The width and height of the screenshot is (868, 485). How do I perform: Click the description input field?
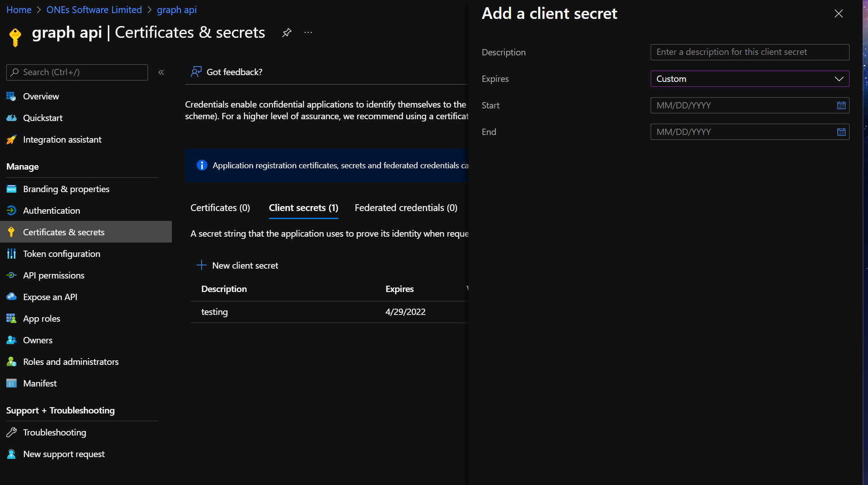coord(749,52)
